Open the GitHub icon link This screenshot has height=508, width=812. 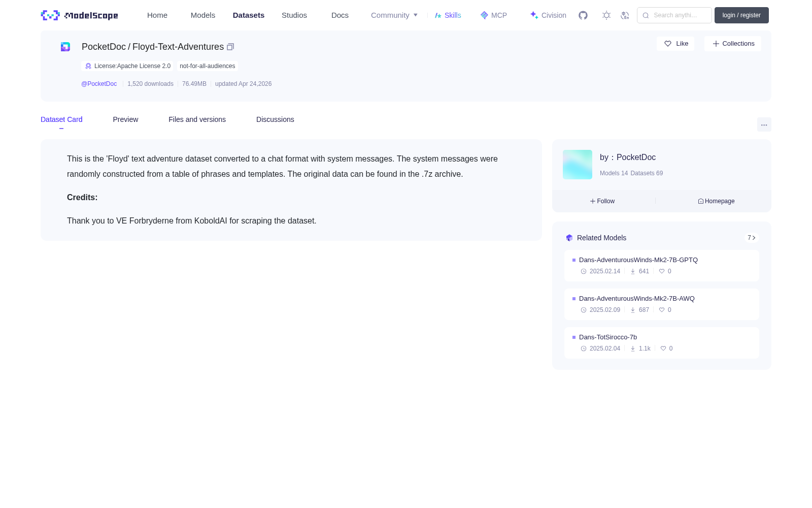coord(583,15)
